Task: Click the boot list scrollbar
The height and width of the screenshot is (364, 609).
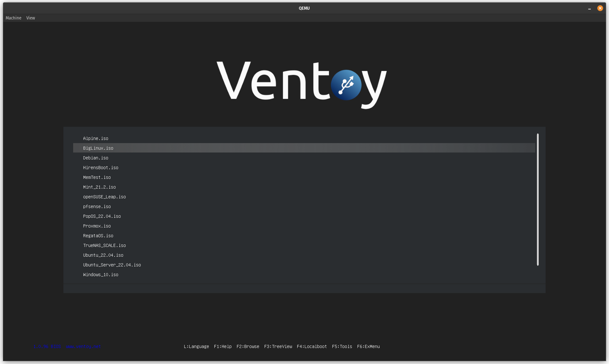Action: tap(538, 200)
